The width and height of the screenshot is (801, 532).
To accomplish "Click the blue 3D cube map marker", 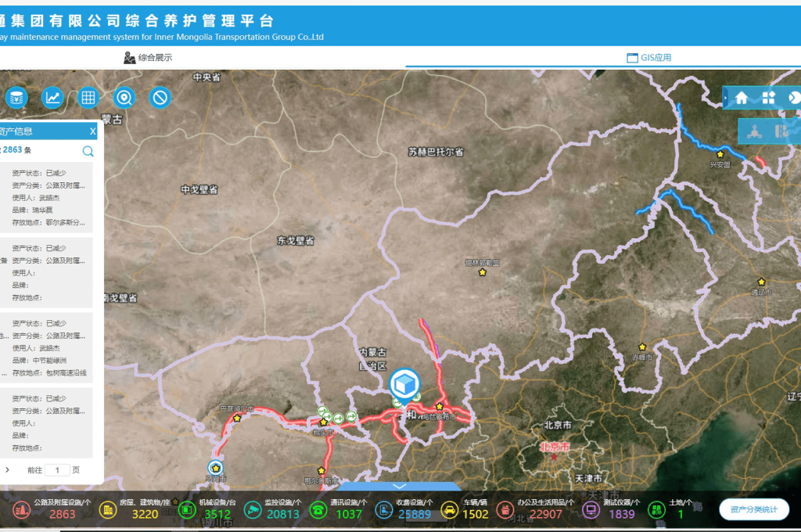I will pyautogui.click(x=404, y=384).
